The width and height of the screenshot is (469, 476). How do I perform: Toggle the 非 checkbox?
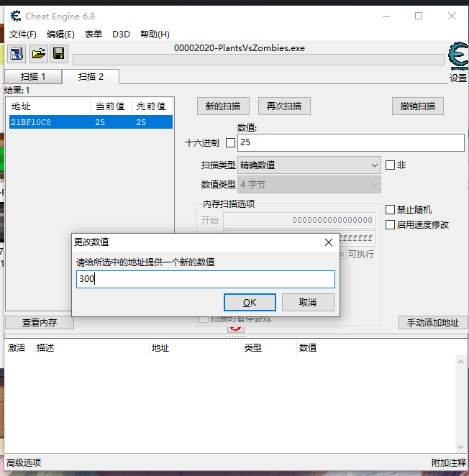[x=390, y=165]
